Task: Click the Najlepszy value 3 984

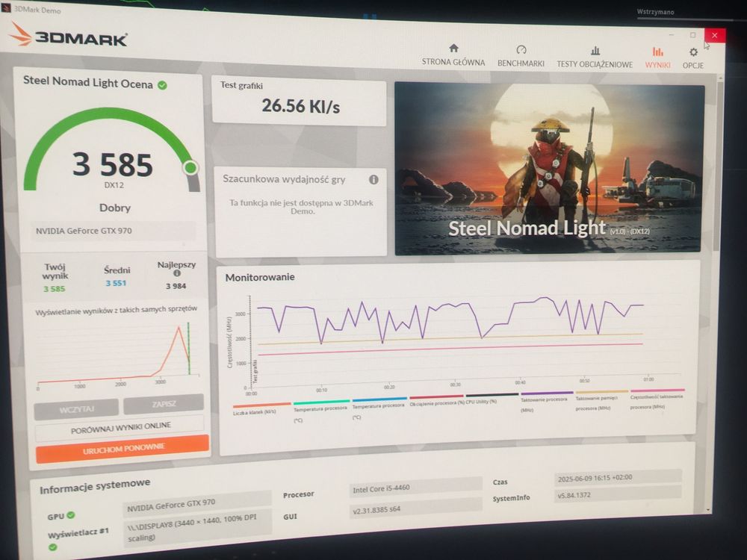Action: (176, 286)
